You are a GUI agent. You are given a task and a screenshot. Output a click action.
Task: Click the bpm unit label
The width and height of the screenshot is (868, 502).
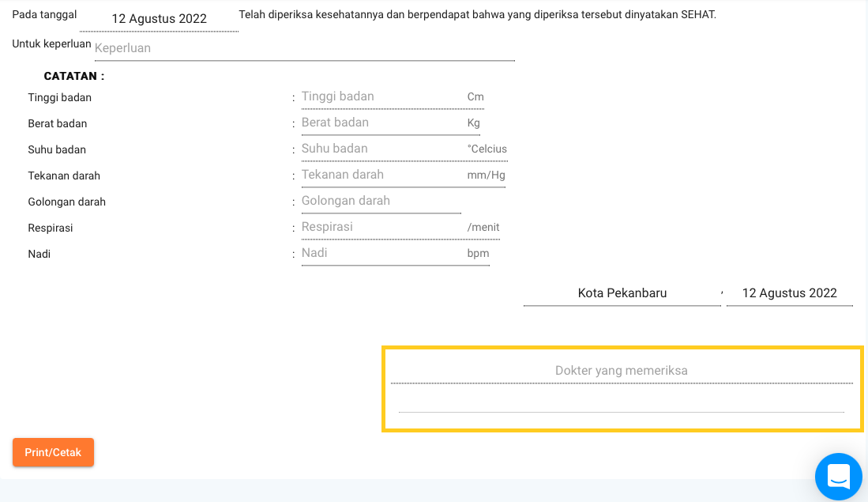(x=479, y=253)
